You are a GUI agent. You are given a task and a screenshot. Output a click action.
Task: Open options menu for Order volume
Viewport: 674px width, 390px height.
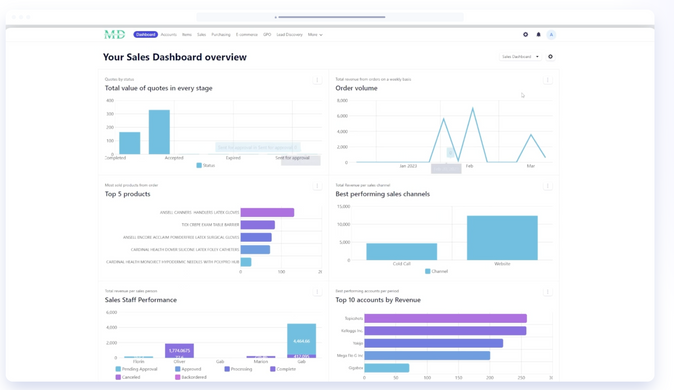[548, 80]
